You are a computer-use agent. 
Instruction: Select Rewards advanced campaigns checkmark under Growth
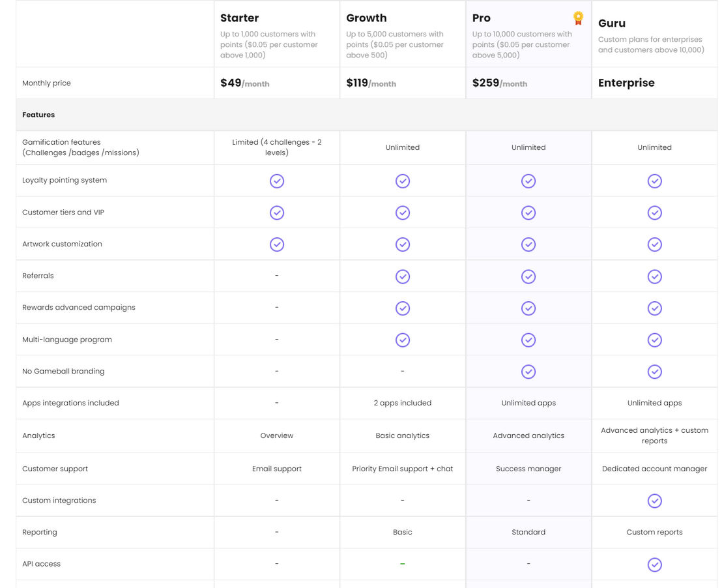click(x=403, y=308)
